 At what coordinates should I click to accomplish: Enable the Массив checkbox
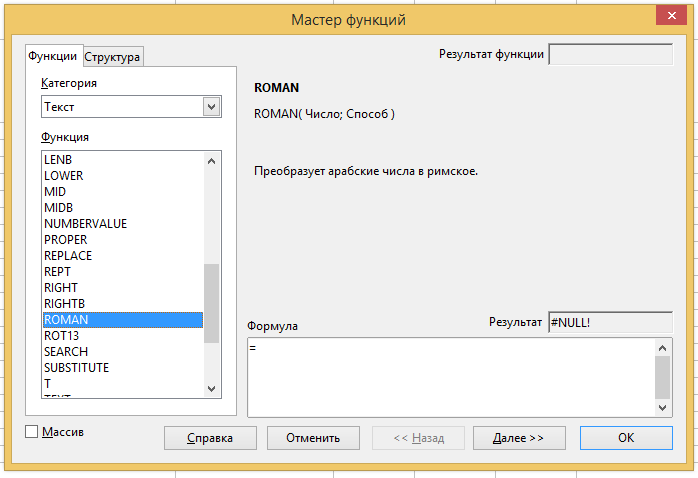point(31,432)
